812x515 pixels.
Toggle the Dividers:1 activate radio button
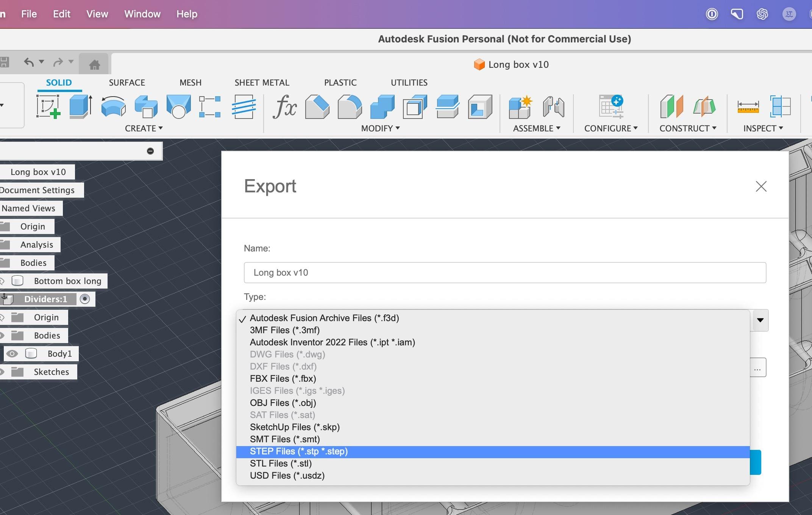tap(85, 299)
